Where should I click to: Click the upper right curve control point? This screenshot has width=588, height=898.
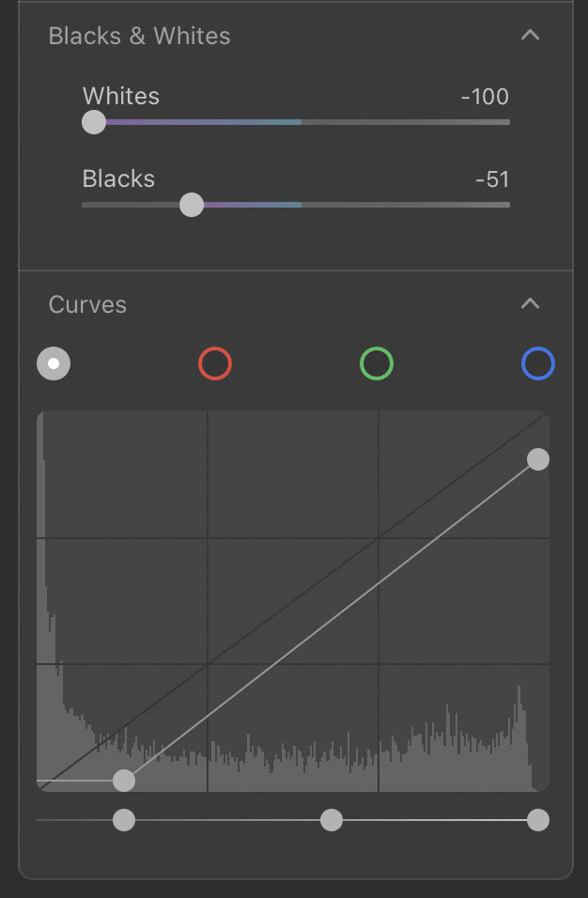(537, 459)
